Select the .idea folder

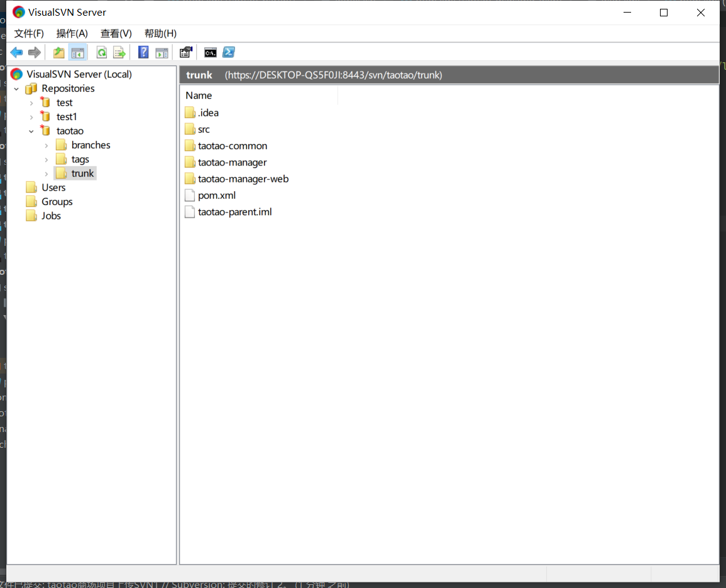[208, 113]
